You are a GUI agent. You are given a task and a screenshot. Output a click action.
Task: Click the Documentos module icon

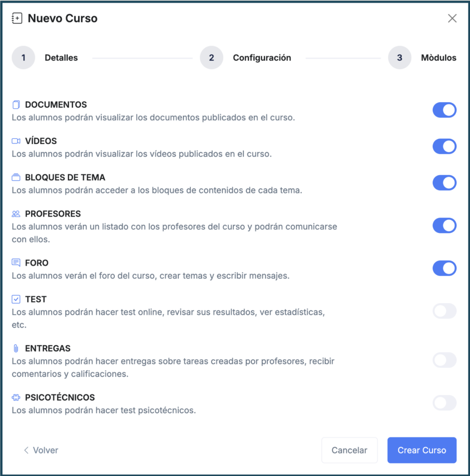(16, 105)
